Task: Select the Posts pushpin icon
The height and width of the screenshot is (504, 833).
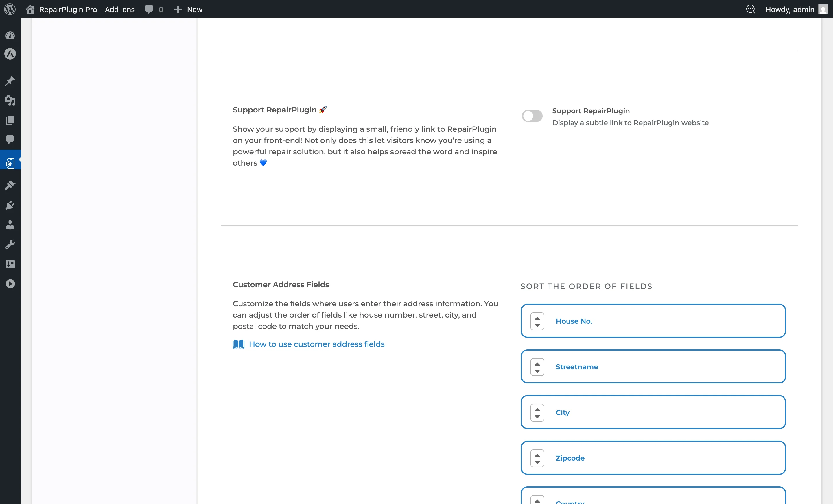Action: tap(10, 81)
